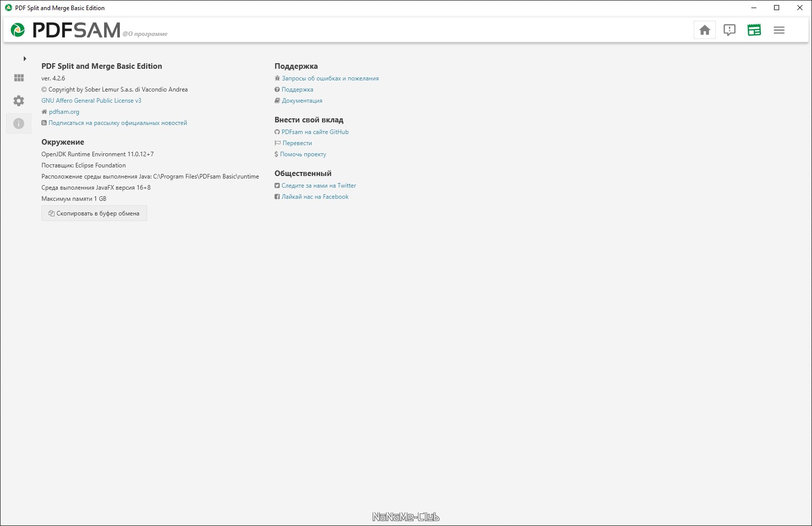Click the GitHub icon beside PDFsam link
Screen dimensions: 812x526
277,132
